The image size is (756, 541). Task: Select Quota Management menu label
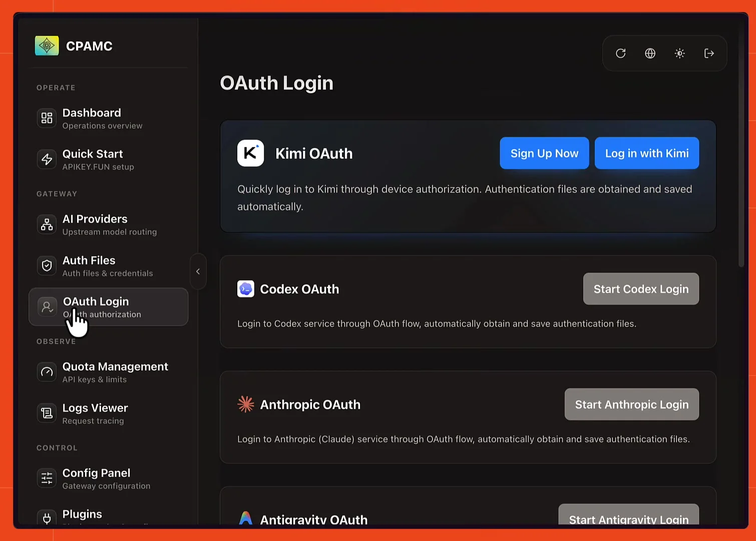click(x=115, y=367)
